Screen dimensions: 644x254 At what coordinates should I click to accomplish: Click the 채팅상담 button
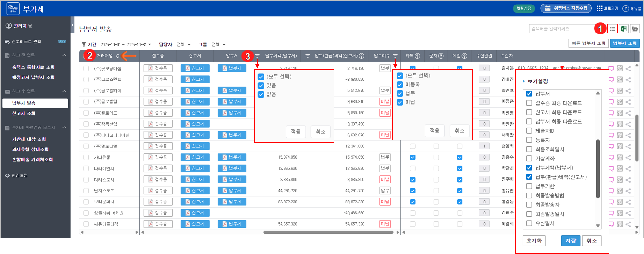[x=524, y=8]
